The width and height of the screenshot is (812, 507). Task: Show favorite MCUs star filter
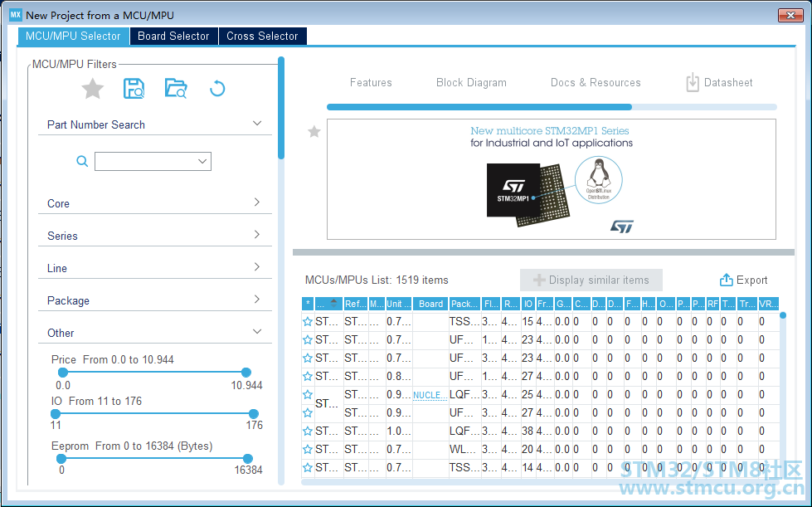(x=93, y=89)
